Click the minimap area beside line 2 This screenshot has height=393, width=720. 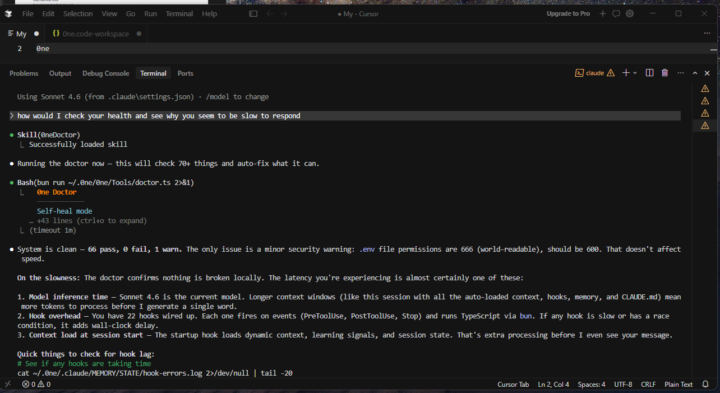point(713,49)
